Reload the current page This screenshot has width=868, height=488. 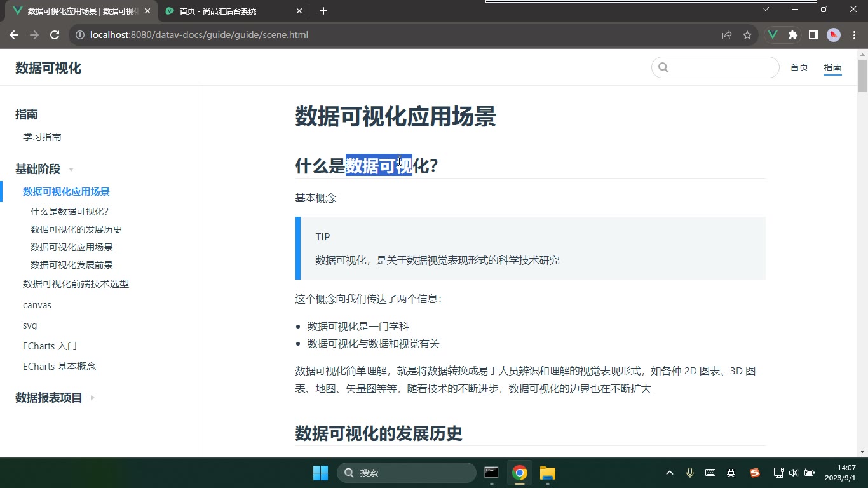pyautogui.click(x=55, y=35)
